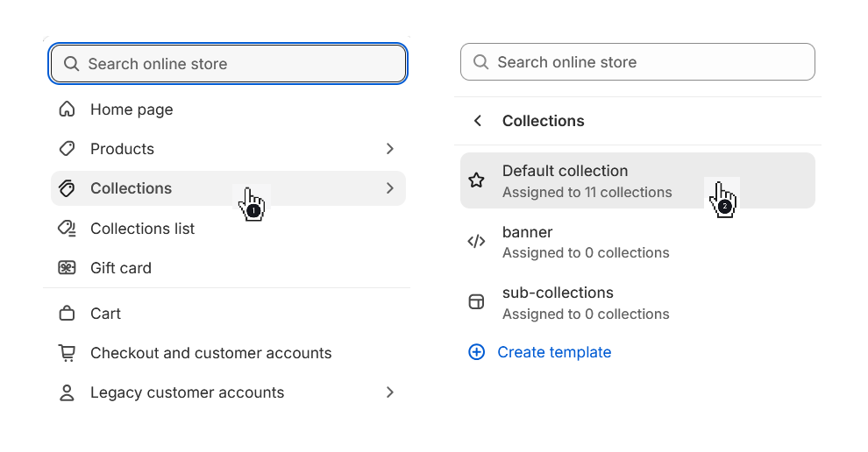The width and height of the screenshot is (868, 452).
Task: Click the Products tag icon
Action: coord(67,148)
